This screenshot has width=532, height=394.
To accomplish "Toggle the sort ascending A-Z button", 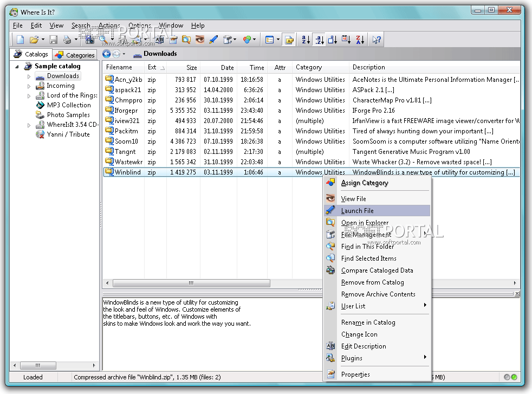I will pyautogui.click(x=306, y=40).
